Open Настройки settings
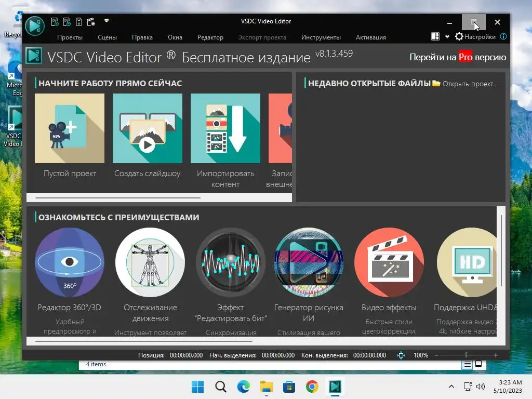Screen dimensions: 532x399 pos(475,37)
